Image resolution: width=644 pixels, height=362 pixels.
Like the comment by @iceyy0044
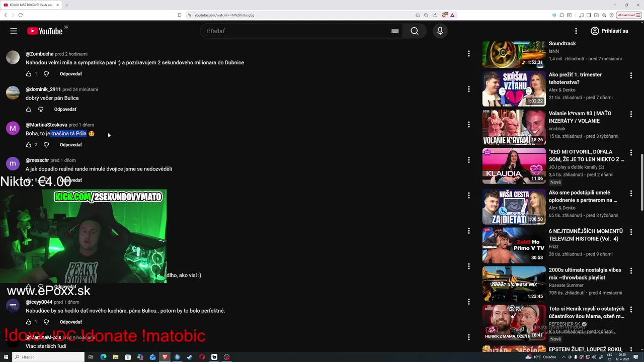click(x=28, y=322)
